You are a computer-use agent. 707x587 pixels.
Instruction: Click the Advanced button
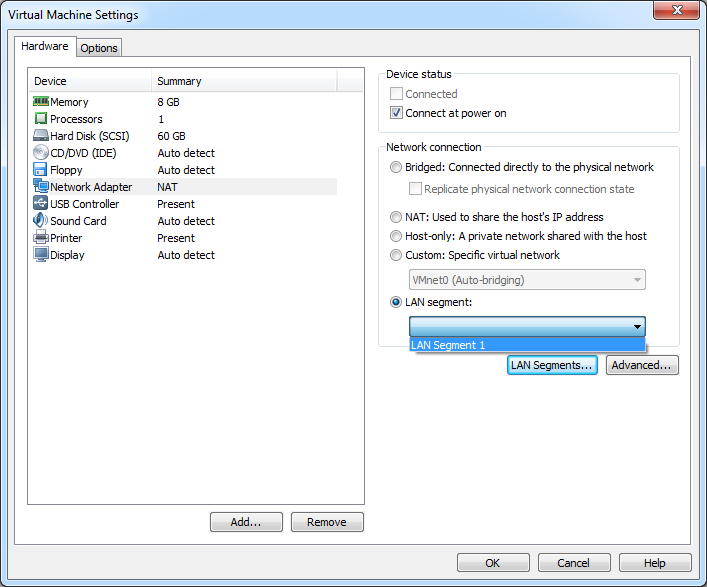pos(642,365)
